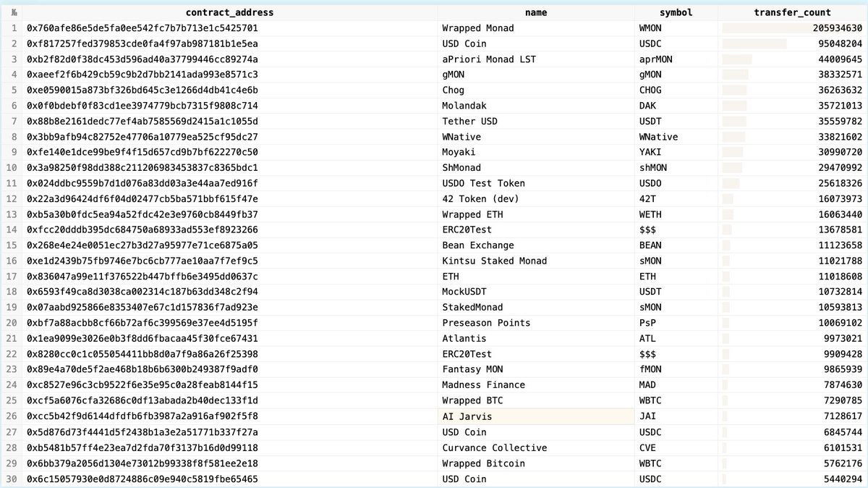Select the Molandak name cell

pos(536,106)
